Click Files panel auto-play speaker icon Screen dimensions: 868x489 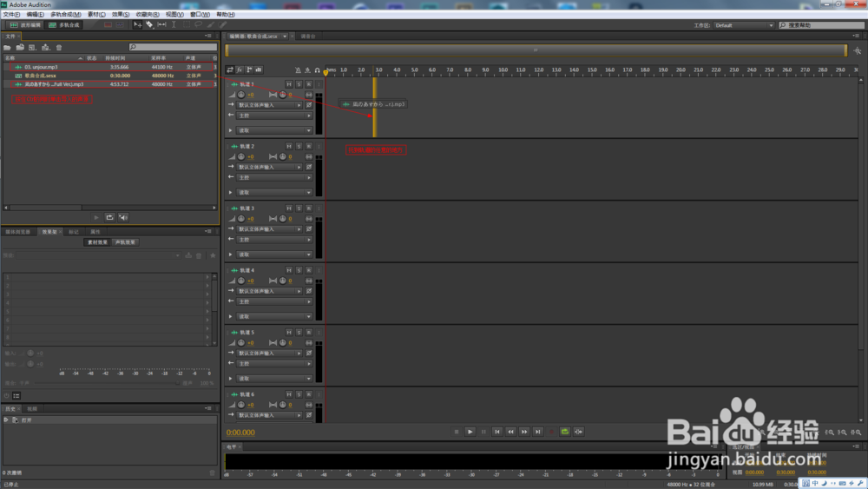(x=123, y=218)
